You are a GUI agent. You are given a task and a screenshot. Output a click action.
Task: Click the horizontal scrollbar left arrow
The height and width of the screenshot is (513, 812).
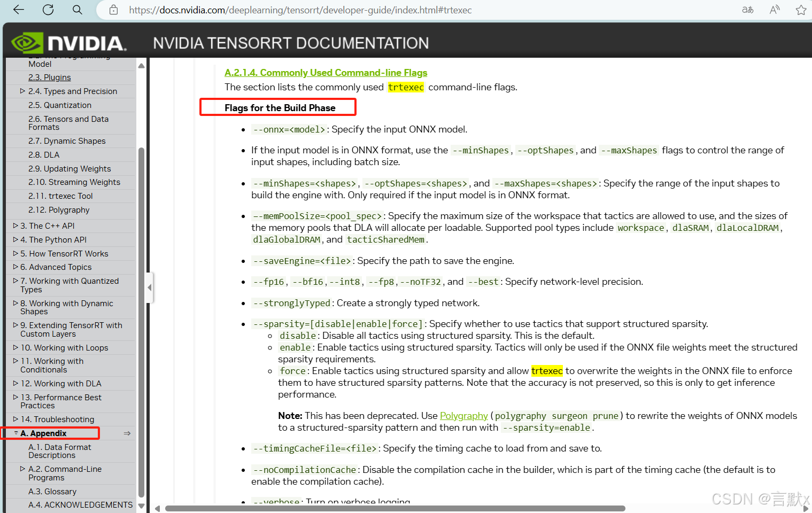157,509
